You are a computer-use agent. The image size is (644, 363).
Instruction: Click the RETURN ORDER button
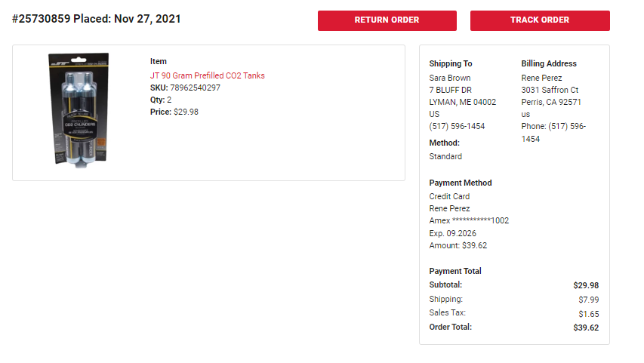pyautogui.click(x=387, y=20)
